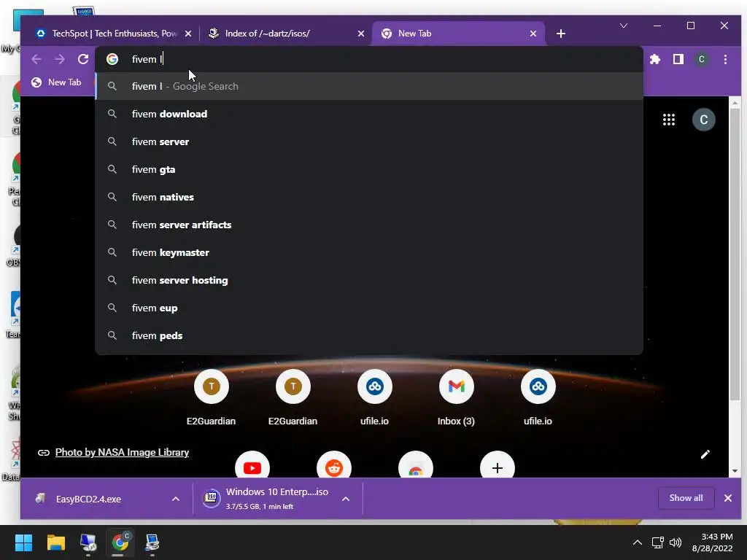Open the tab search chevron
This screenshot has height=560, width=747.
pos(623,26)
